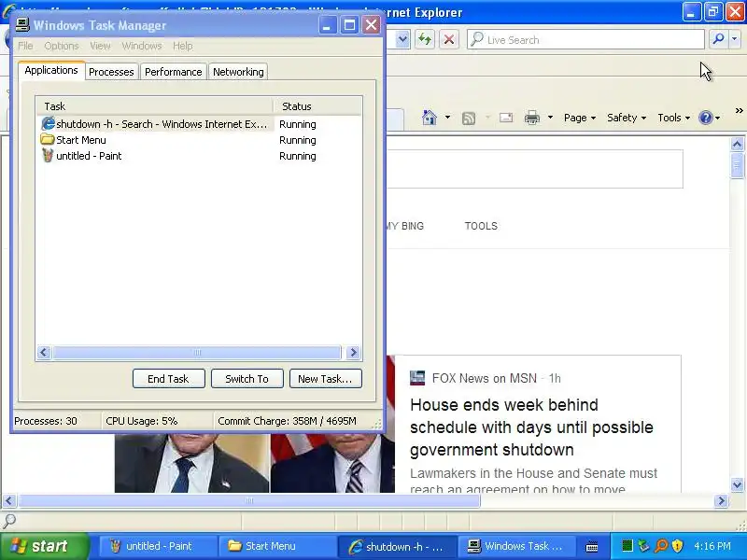This screenshot has height=560, width=747.
Task: Switch to shutdown -h taskbar button
Action: [x=397, y=546]
